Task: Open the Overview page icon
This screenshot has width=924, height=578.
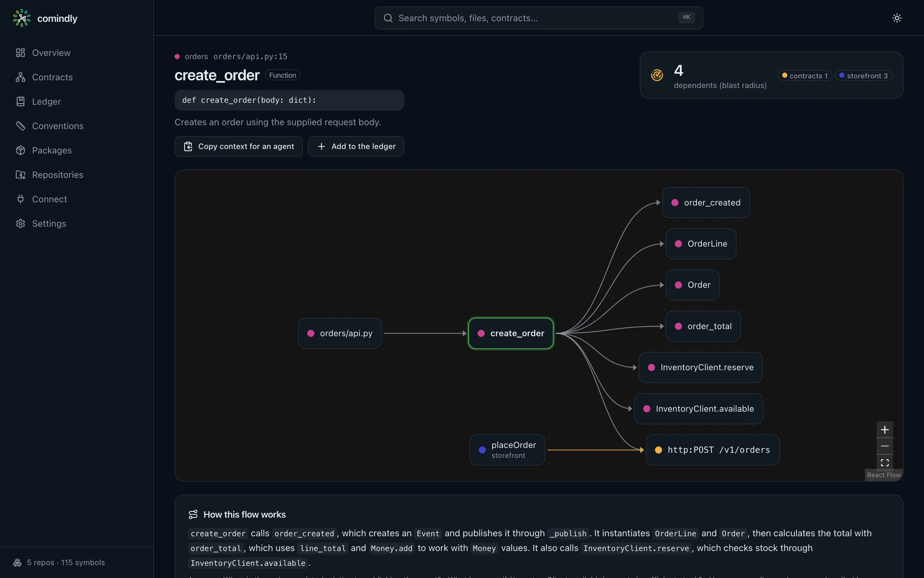Action: click(x=21, y=53)
